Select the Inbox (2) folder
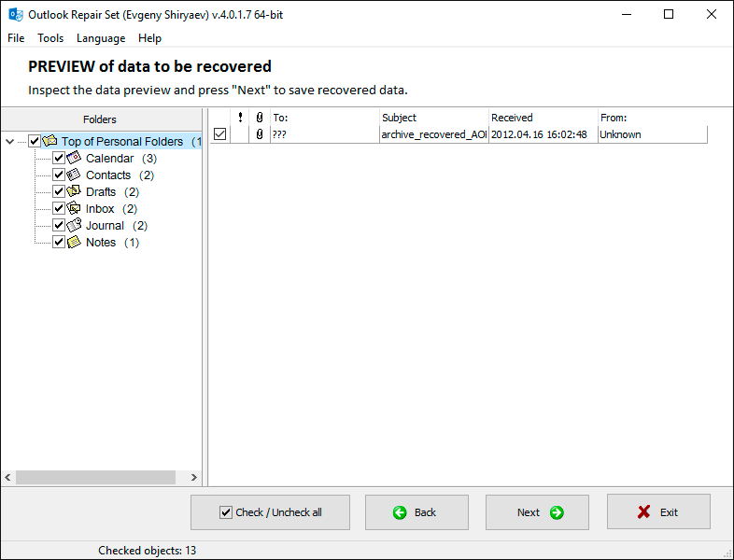This screenshot has width=734, height=560. (111, 209)
